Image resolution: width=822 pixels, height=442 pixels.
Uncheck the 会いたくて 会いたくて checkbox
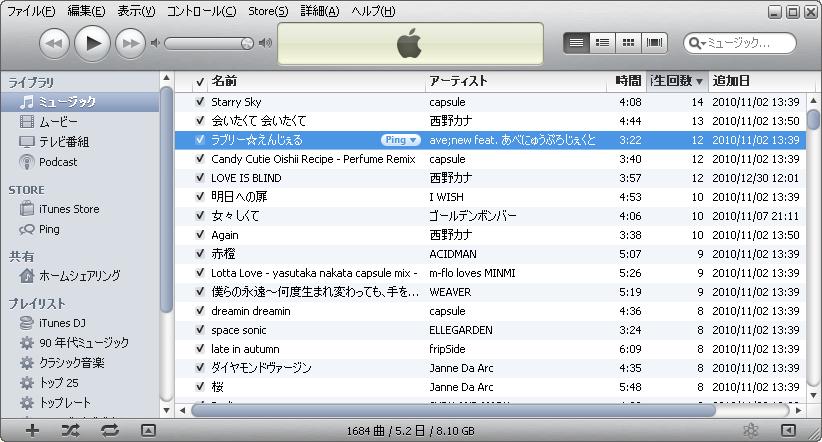point(200,121)
